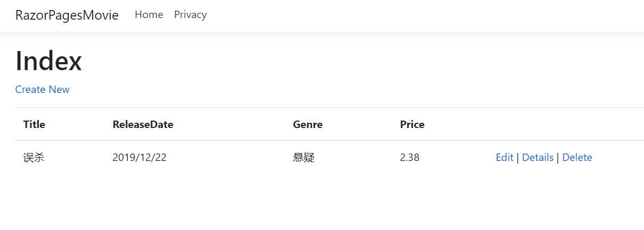Click the separator between Details and Delete

coord(558,158)
